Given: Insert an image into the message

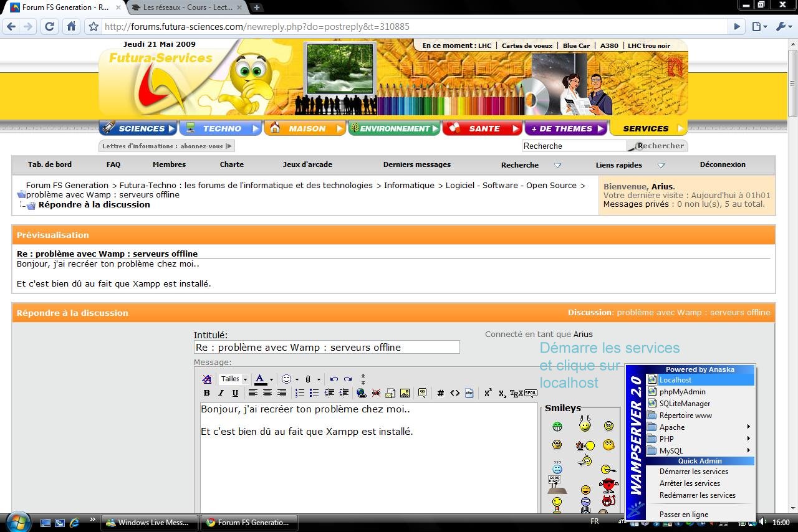Looking at the screenshot, I should click(x=405, y=393).
